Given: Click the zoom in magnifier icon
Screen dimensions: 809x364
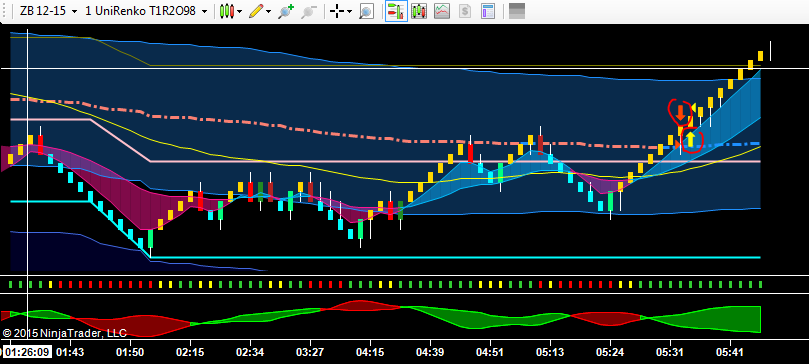Looking at the screenshot, I should [x=286, y=11].
